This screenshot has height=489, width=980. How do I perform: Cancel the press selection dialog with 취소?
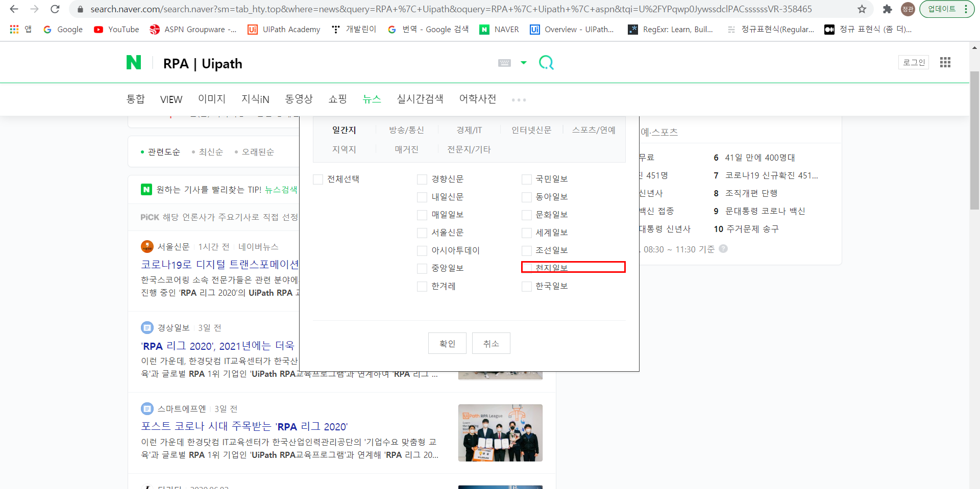[x=491, y=343]
